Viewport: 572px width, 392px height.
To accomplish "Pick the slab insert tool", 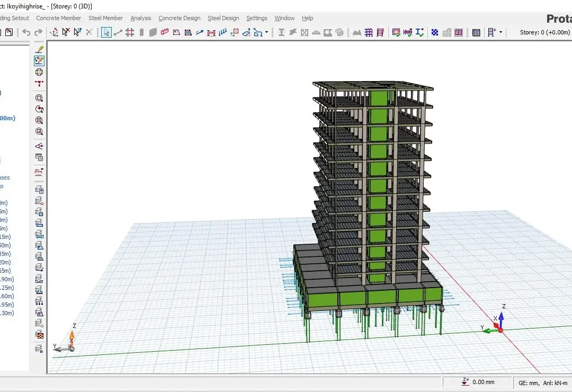I will [x=176, y=32].
